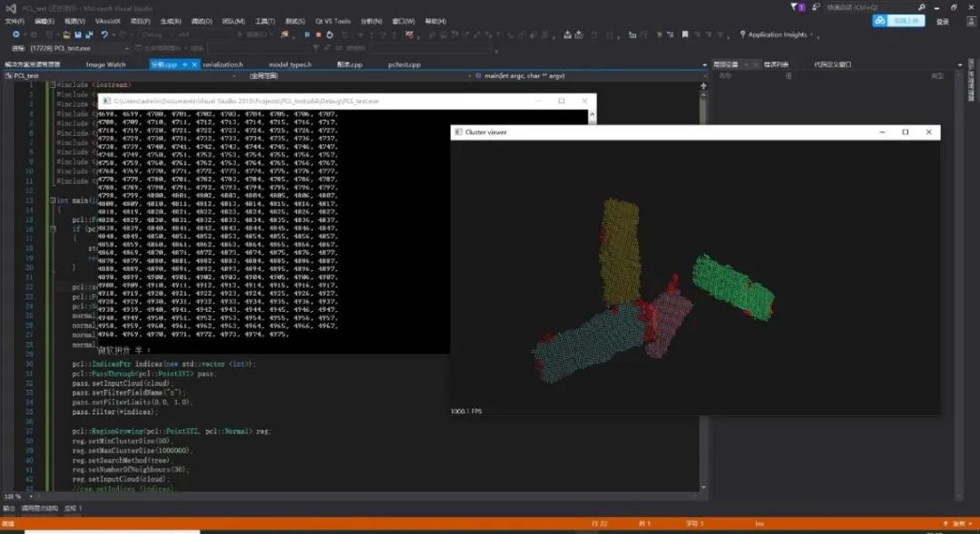
Task: Open the process dropdown [17228] PCL_test.exe
Action: pyautogui.click(x=79, y=48)
